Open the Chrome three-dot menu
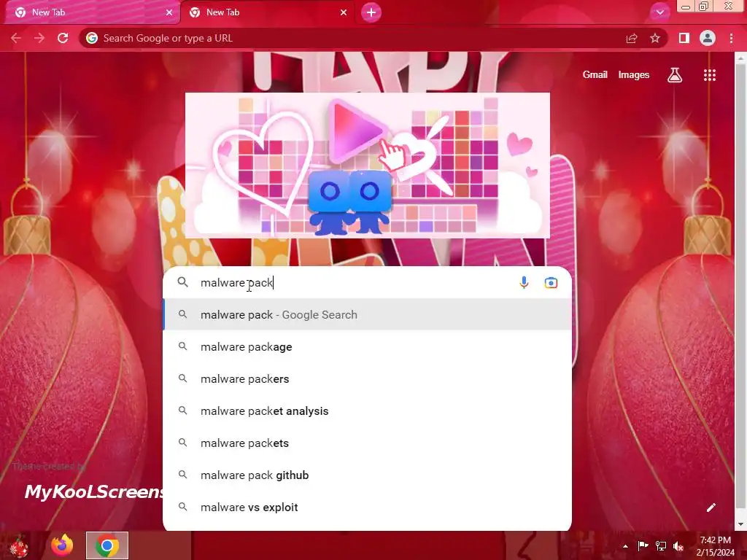Image resolution: width=747 pixels, height=560 pixels. coord(731,38)
